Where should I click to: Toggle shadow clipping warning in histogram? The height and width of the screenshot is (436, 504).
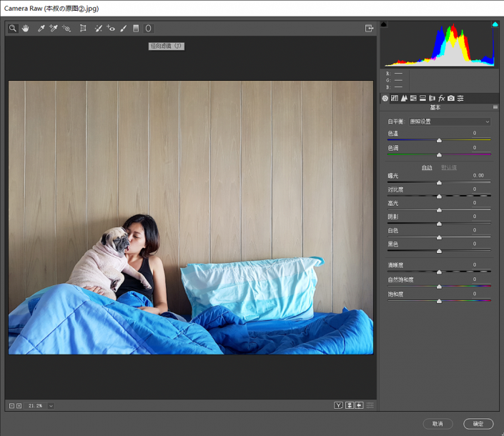(x=384, y=24)
